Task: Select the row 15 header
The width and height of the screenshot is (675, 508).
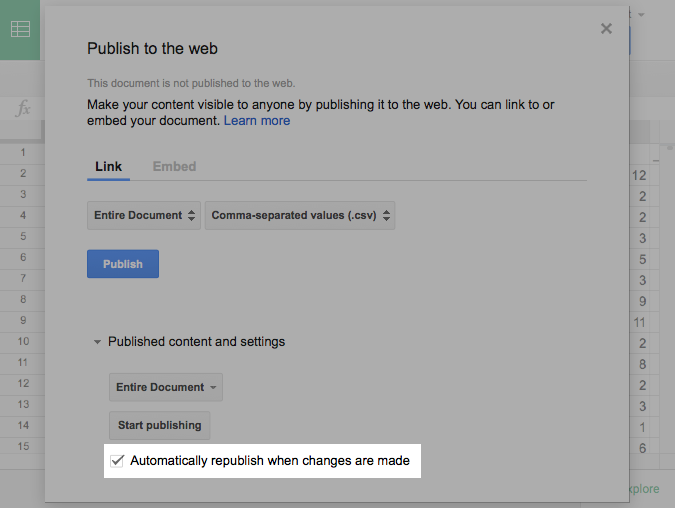Action: click(x=22, y=447)
